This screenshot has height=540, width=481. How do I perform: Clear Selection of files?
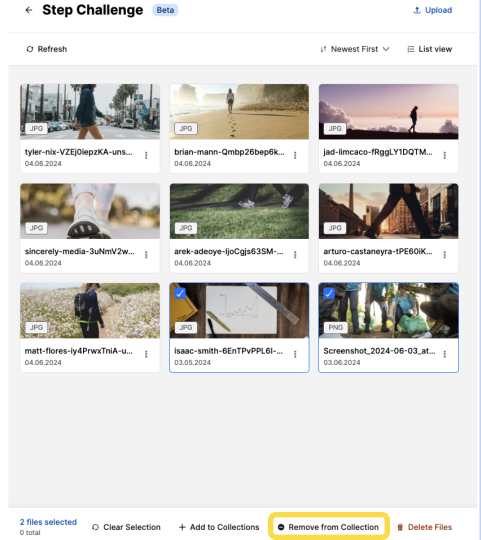(x=126, y=527)
